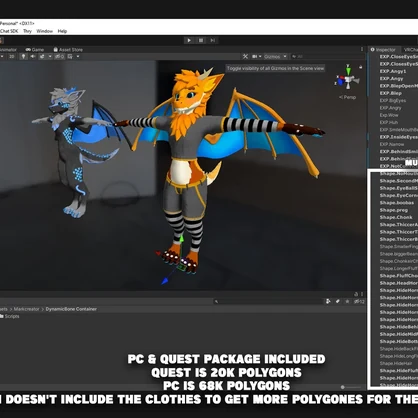Click the Project panel search field
Viewport: 418px width, 418px height.
[x=268, y=301]
